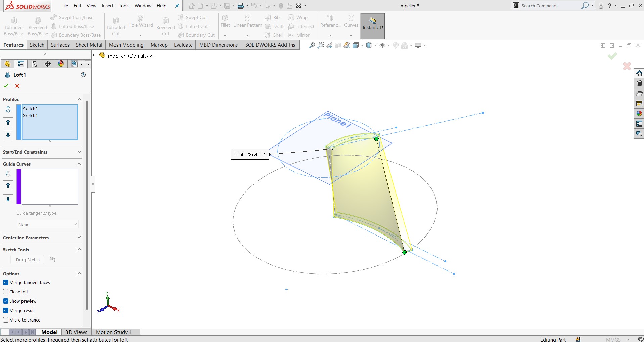Move profile up with the up arrow
This screenshot has height=342, width=644.
click(8, 122)
